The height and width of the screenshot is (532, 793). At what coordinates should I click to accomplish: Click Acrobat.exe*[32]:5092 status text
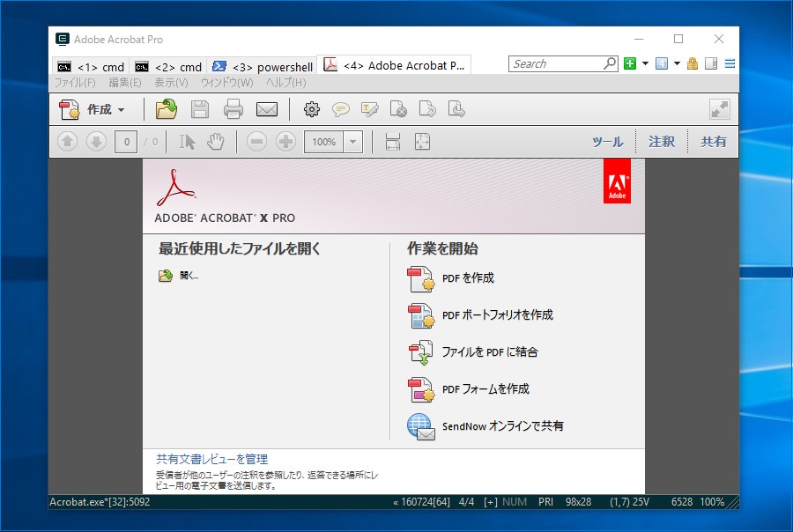point(100,502)
